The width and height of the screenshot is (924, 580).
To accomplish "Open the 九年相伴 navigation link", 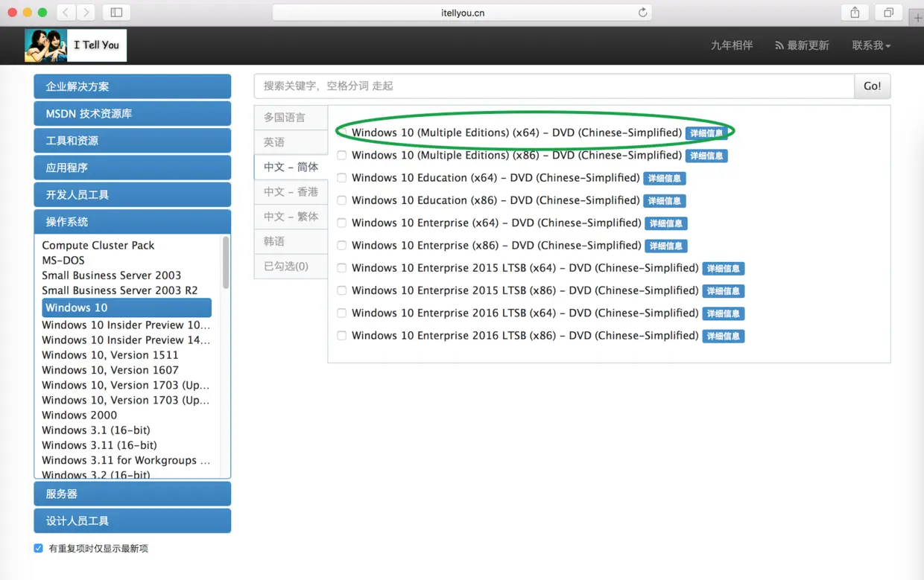I will (x=732, y=45).
